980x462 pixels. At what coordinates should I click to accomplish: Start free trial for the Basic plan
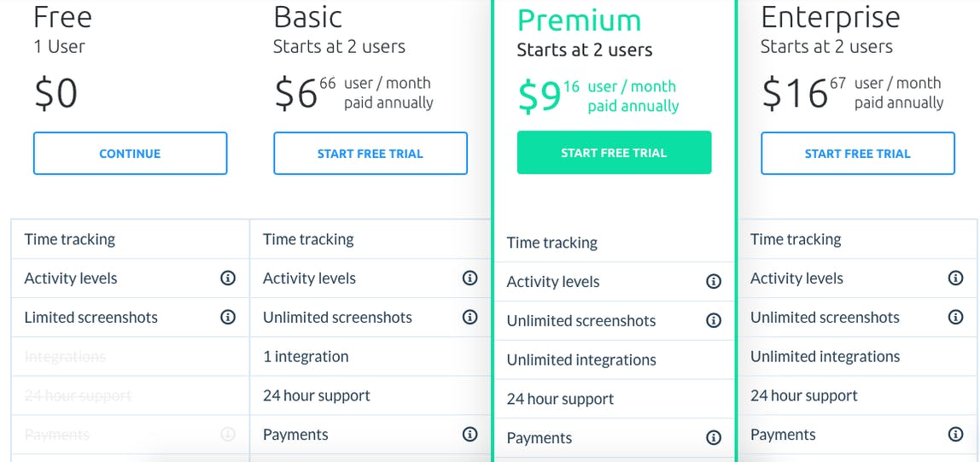point(370,154)
